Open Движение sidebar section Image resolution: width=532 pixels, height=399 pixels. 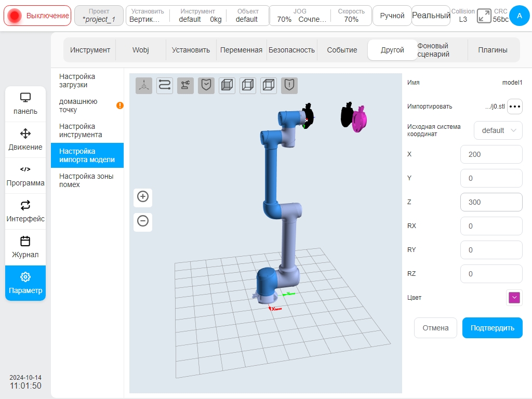(x=25, y=140)
